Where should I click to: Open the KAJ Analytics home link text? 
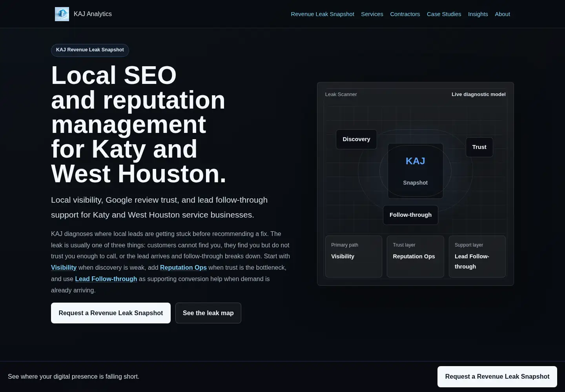point(93,14)
